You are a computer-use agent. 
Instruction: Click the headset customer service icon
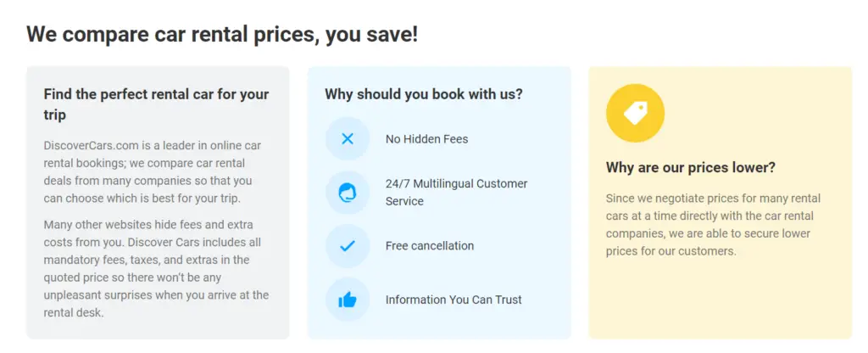click(347, 193)
